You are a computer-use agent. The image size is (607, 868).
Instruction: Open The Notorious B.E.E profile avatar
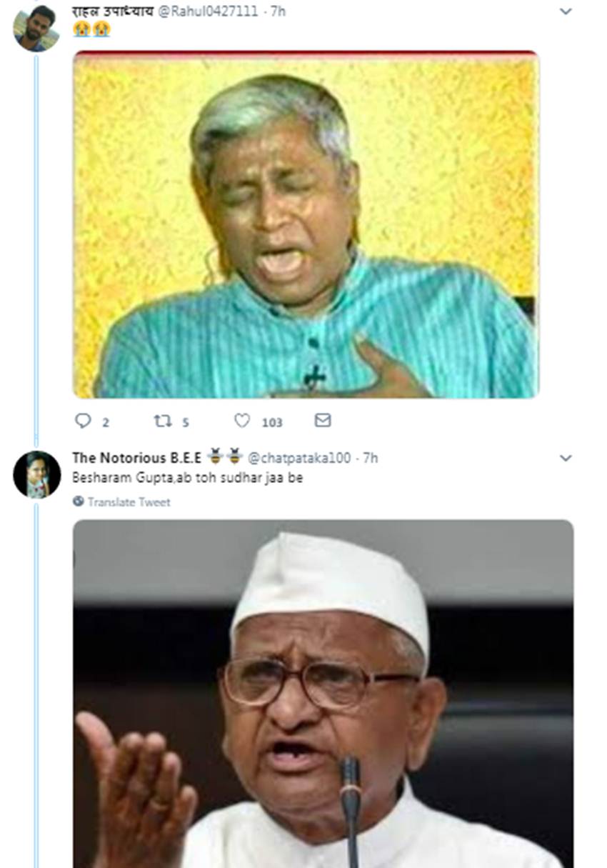point(36,474)
